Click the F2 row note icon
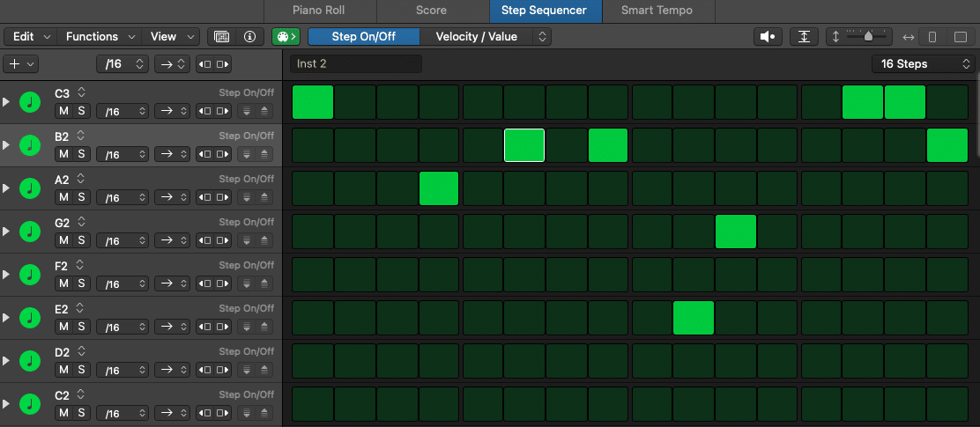The height and width of the screenshot is (427, 980). (x=30, y=274)
